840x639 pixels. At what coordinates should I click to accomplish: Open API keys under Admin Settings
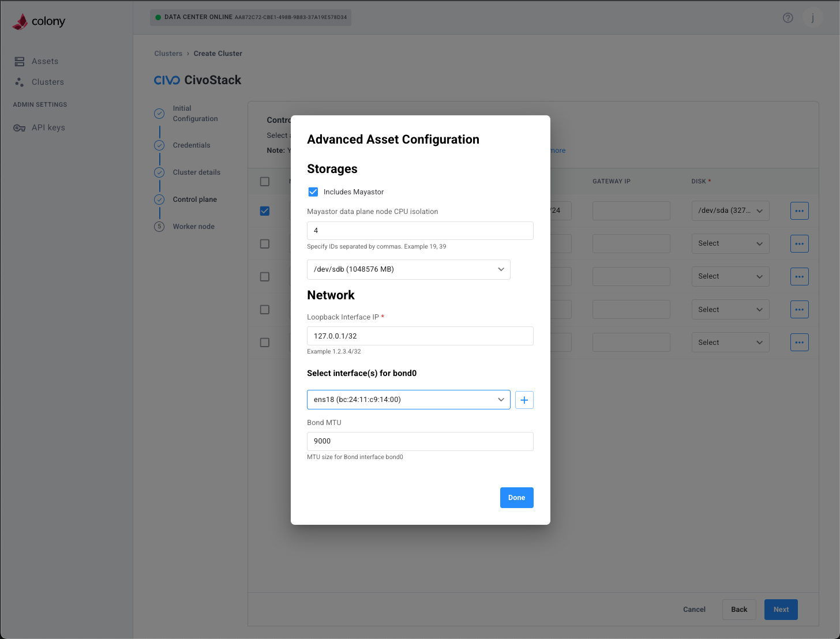coord(48,127)
